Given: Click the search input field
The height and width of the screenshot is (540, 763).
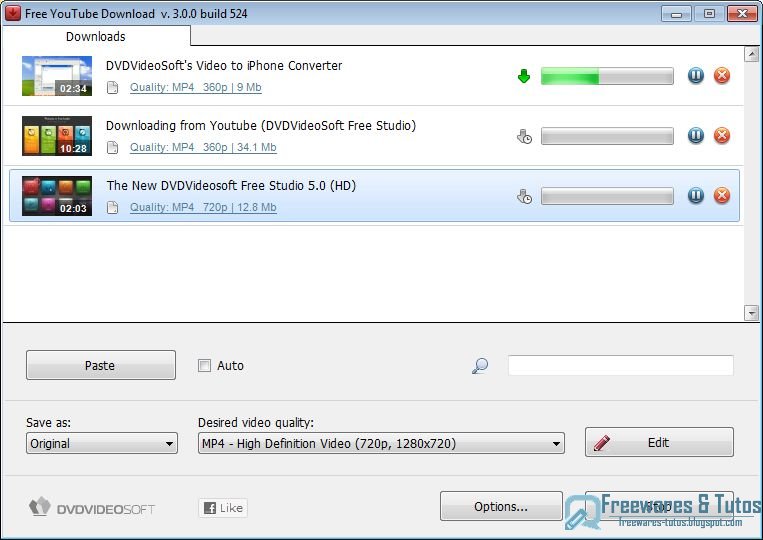Looking at the screenshot, I should click(x=620, y=365).
